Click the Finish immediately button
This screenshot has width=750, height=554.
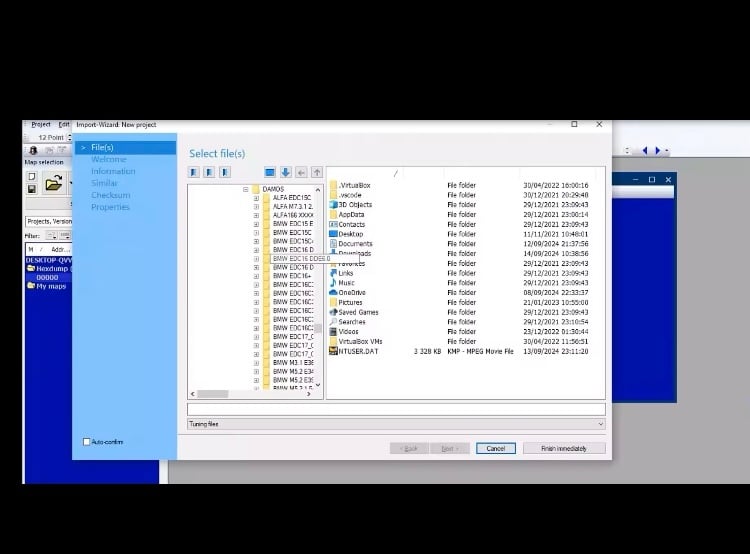point(564,448)
